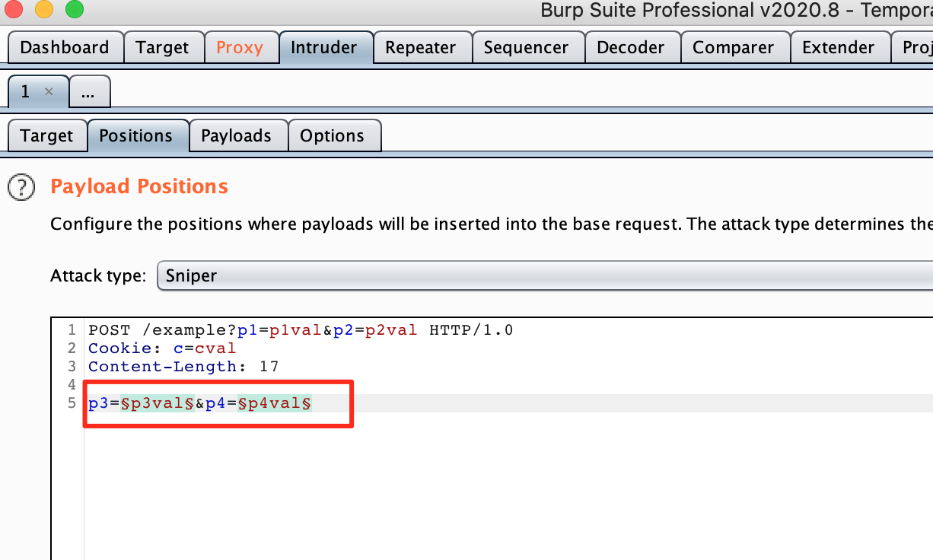Click the Content-Length header line
The width and height of the screenshot is (933, 560).
click(x=183, y=367)
